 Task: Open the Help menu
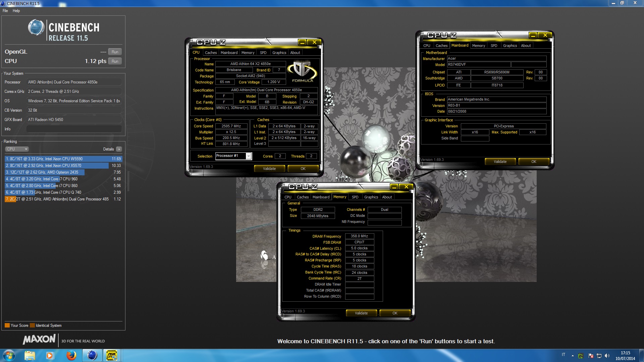[x=16, y=11]
